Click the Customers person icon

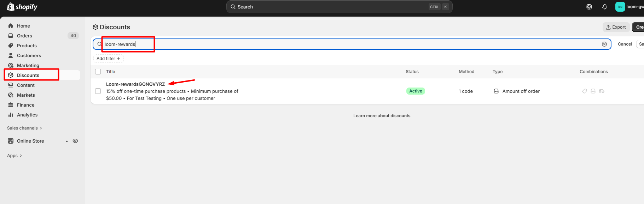[11, 55]
